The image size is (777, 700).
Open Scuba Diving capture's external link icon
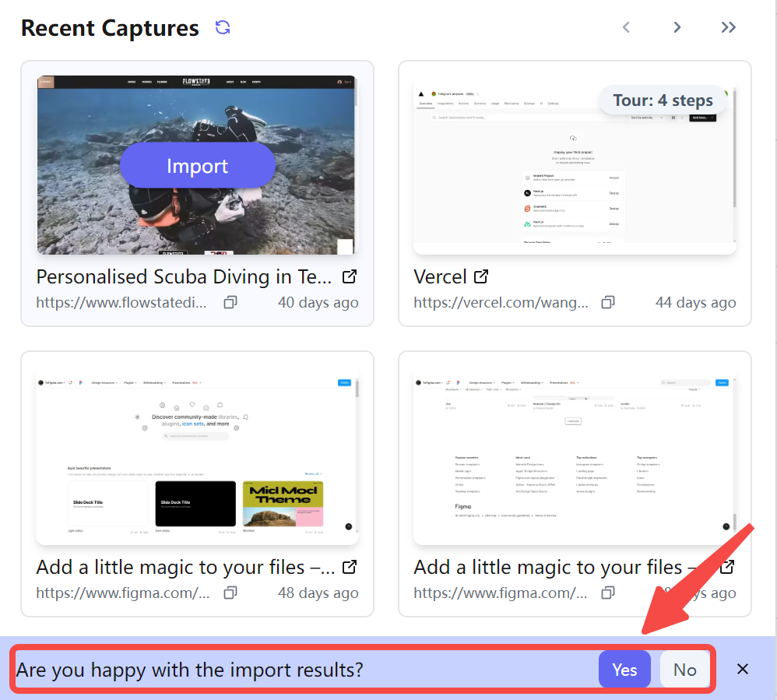pos(350,276)
